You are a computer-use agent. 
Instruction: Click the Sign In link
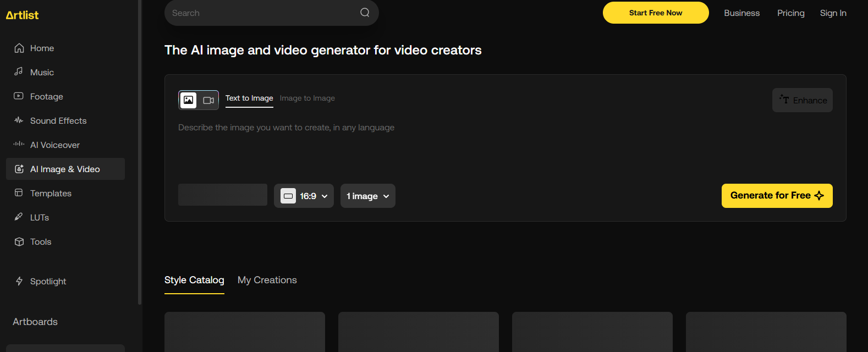coord(833,13)
